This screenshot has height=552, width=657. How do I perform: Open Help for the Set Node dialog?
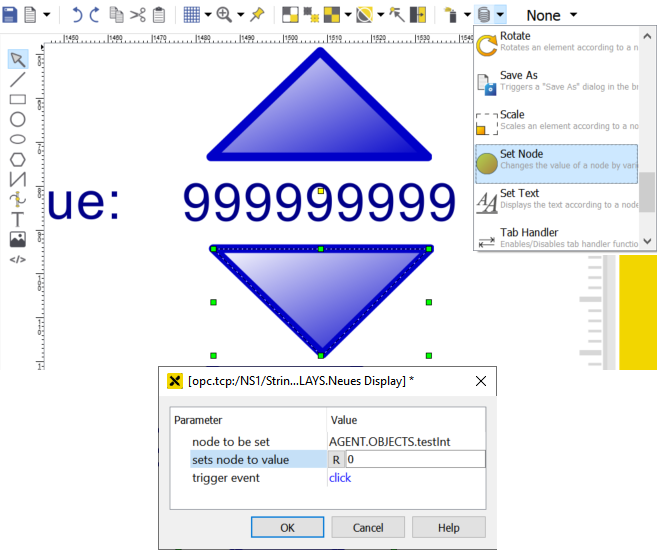[449, 527]
